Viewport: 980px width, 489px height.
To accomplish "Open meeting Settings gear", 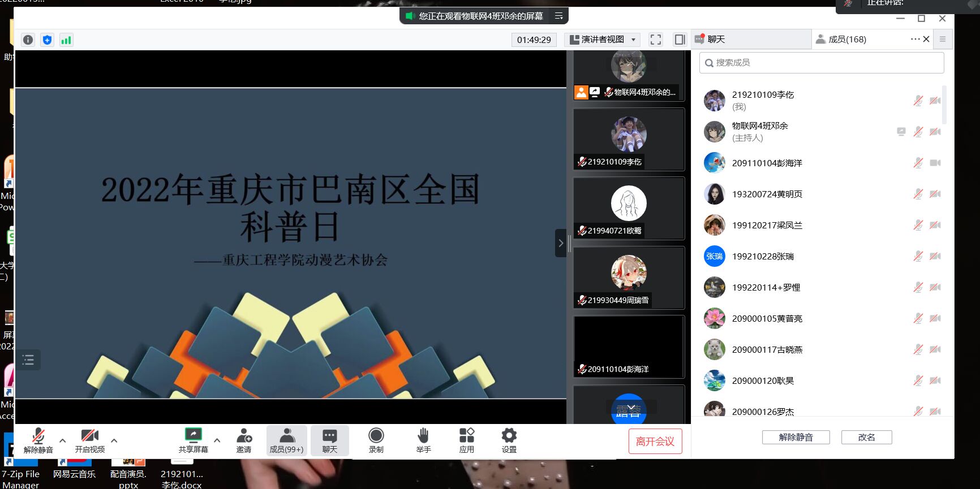I will tap(509, 440).
